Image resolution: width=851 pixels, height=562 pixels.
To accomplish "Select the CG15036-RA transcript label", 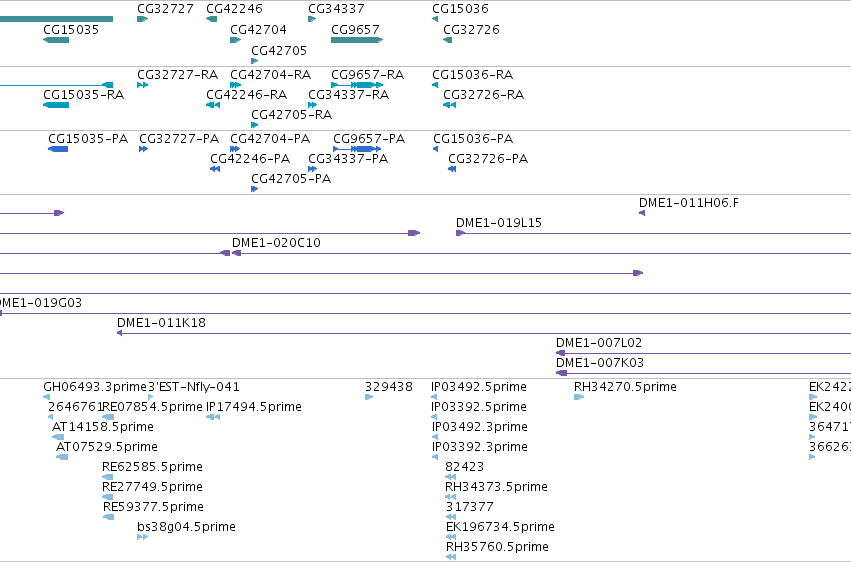I will click(x=473, y=75).
